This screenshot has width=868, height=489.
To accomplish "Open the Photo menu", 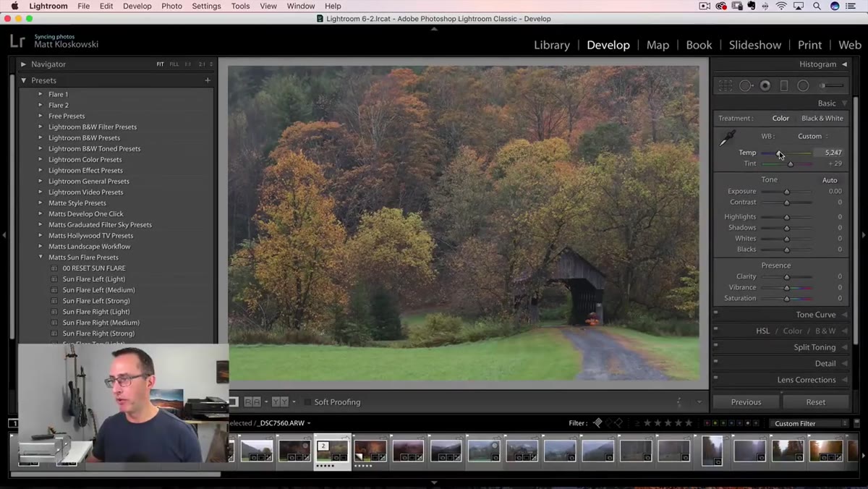I will pos(171,6).
